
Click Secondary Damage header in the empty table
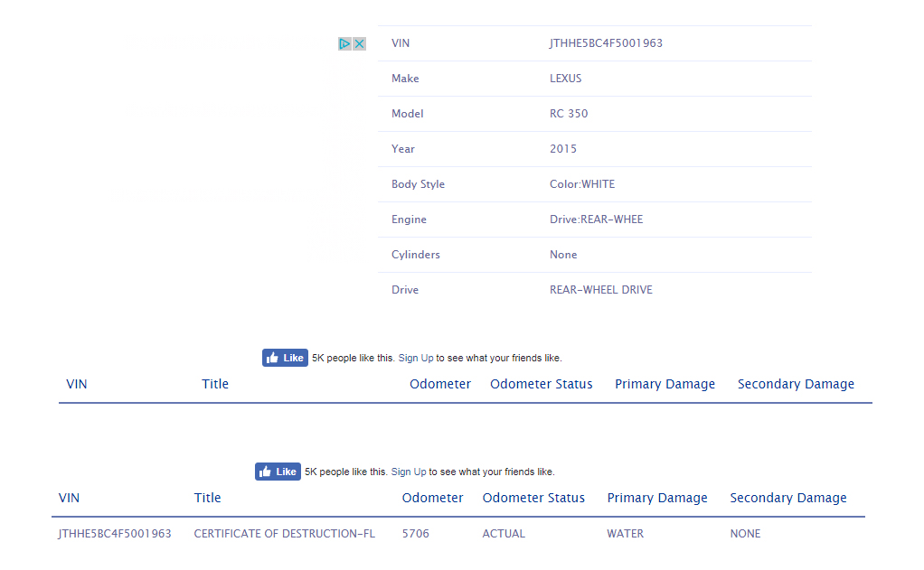[796, 384]
